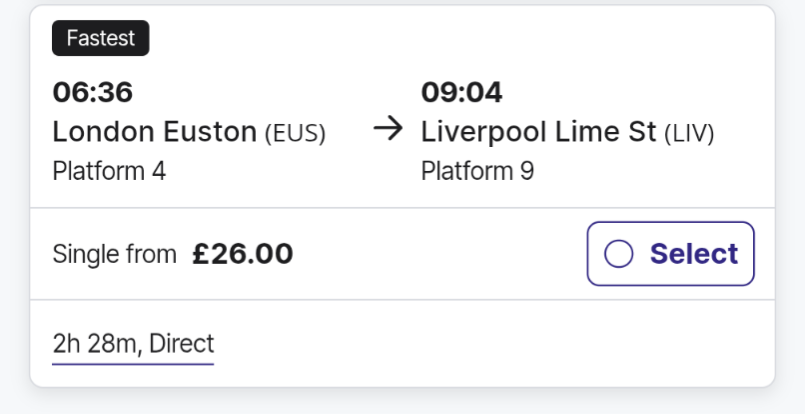Viewport: 805px width, 414px height.
Task: Click the Platform 4 departure label
Action: click(109, 171)
